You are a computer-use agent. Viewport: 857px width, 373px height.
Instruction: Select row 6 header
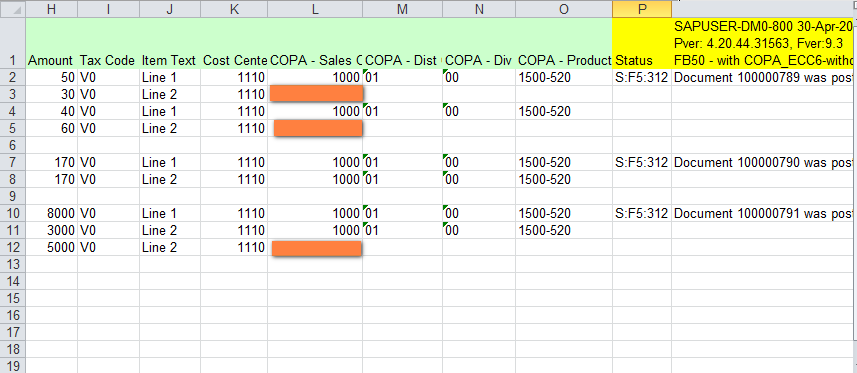(13, 145)
